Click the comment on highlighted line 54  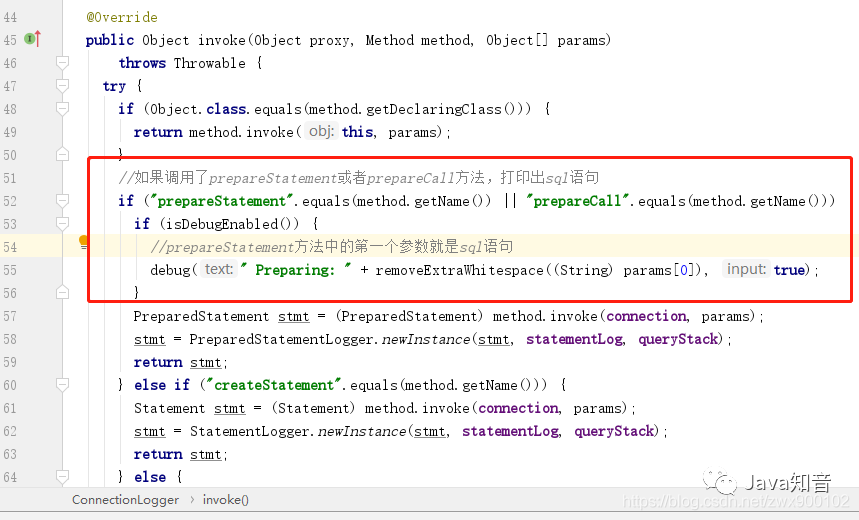tap(331, 247)
